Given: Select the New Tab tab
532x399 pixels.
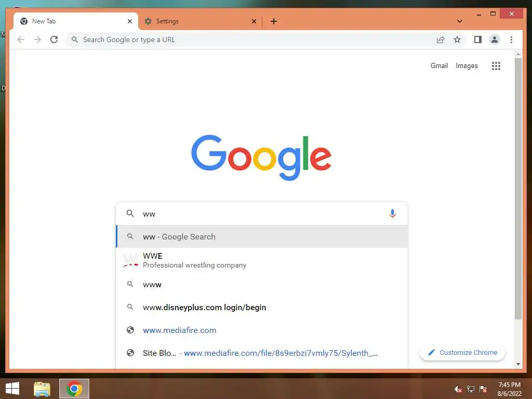Looking at the screenshot, I should coord(76,21).
